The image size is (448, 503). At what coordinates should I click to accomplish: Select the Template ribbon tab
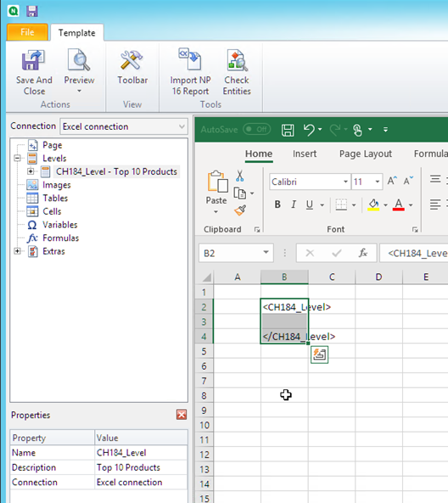76,33
